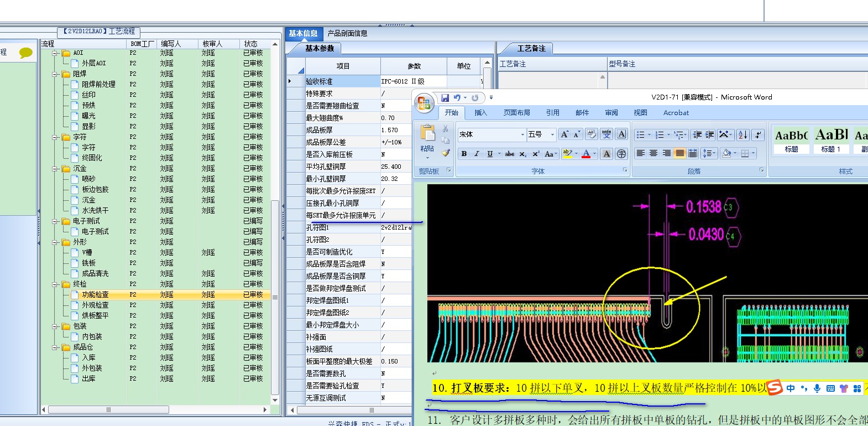This screenshot has height=426, width=868.
Task: Save the Word document using the quick-access save icon
Action: click(x=445, y=98)
